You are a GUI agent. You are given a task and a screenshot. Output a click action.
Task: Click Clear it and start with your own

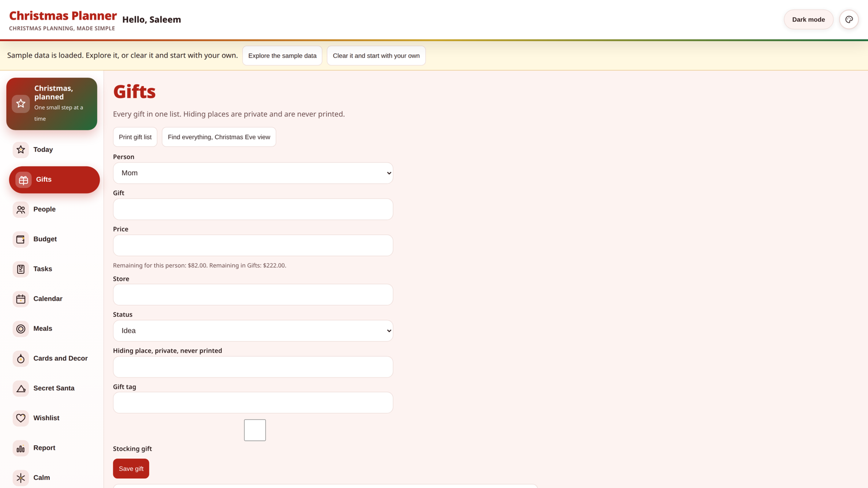(x=376, y=56)
